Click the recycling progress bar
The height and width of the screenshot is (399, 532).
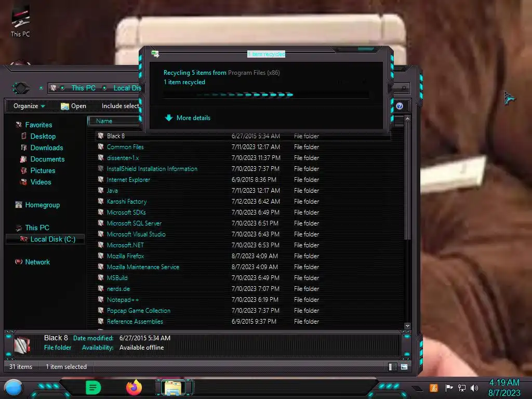click(266, 95)
